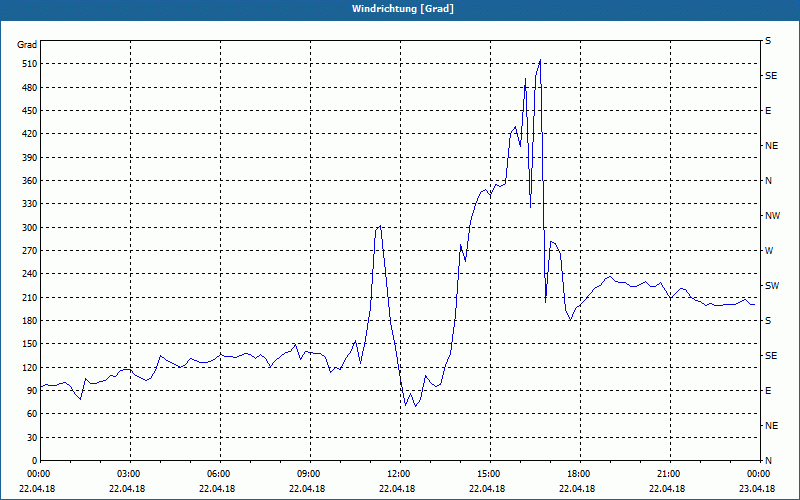Click the E compass label beside 450 gridline
This screenshot has width=800, height=500.
(768, 111)
